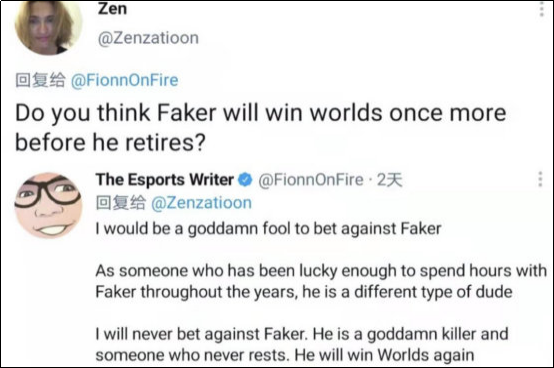This screenshot has height=368, width=554.
Task: Select Zen's tweet text about Faker winning worlds
Action: 260,127
